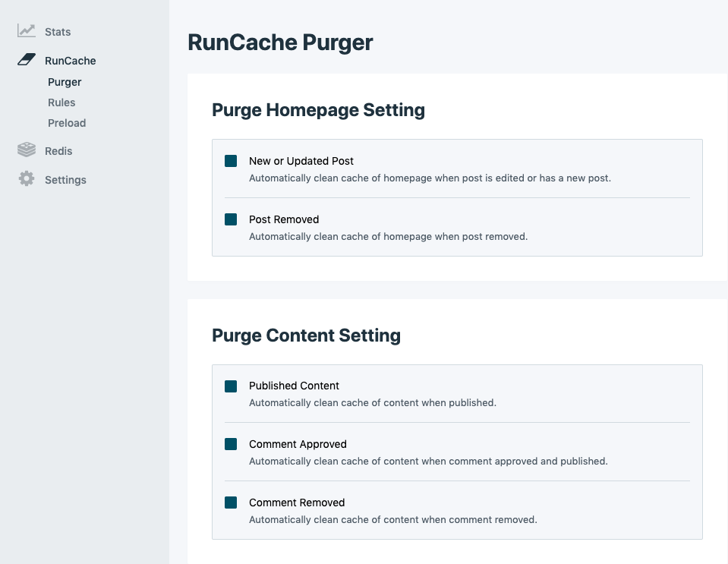The height and width of the screenshot is (564, 728).
Task: Go to the Preload submenu page
Action: click(x=67, y=123)
